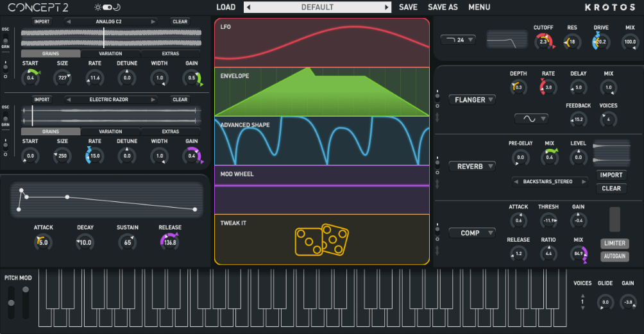Screen dimensions: 644x334
Task: Click the previous preset arrow beside DEFAULT
Action: pos(248,8)
